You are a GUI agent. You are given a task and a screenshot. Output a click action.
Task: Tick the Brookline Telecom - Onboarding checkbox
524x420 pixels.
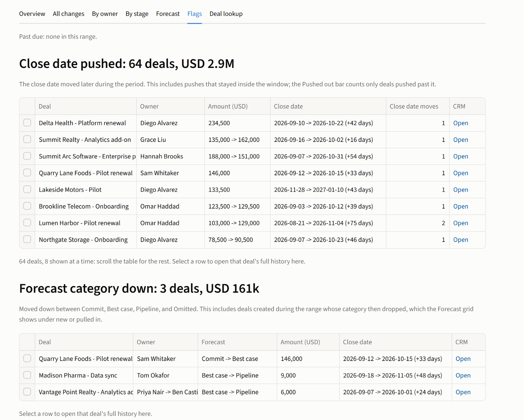point(27,206)
